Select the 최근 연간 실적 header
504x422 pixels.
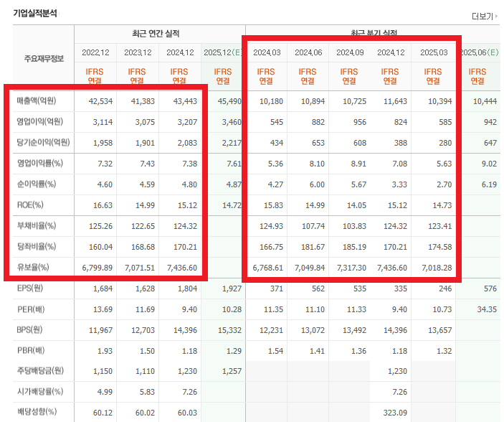156,34
